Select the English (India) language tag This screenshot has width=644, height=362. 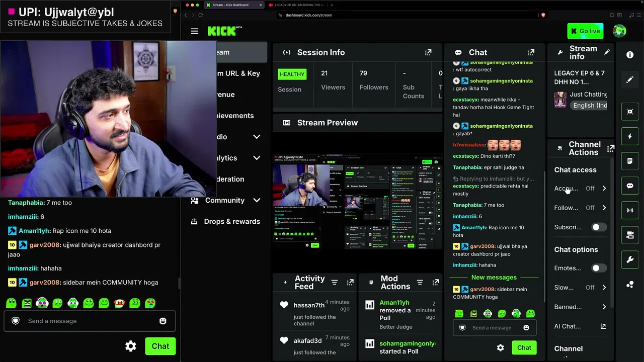tap(590, 106)
